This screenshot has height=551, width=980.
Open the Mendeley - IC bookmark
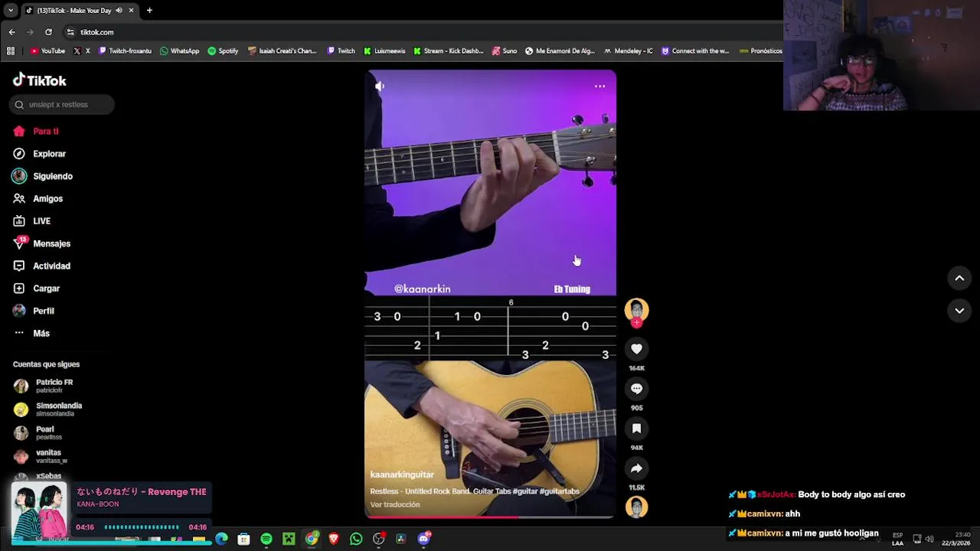pyautogui.click(x=629, y=51)
